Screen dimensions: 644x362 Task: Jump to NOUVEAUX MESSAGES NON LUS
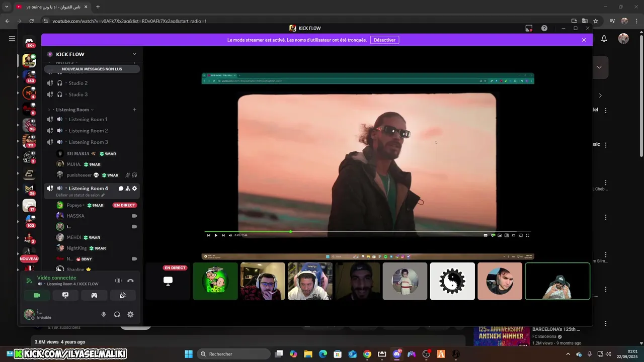[92, 69]
